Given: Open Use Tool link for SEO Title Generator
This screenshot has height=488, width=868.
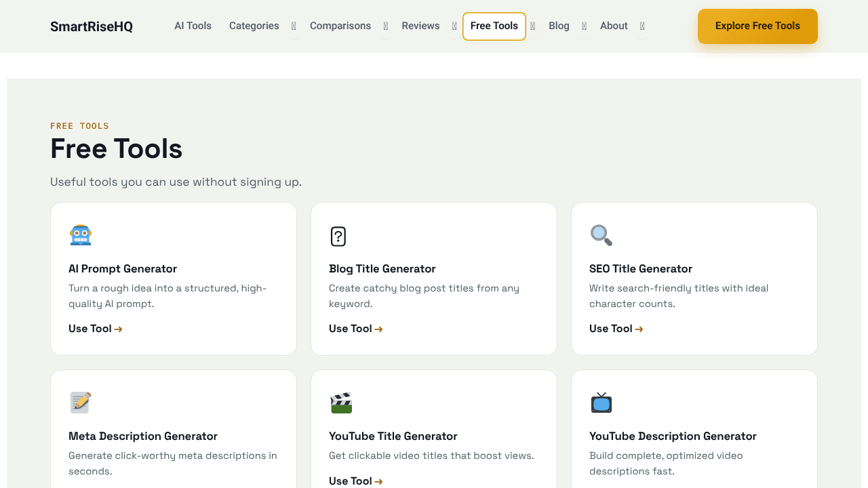Looking at the screenshot, I should (616, 329).
